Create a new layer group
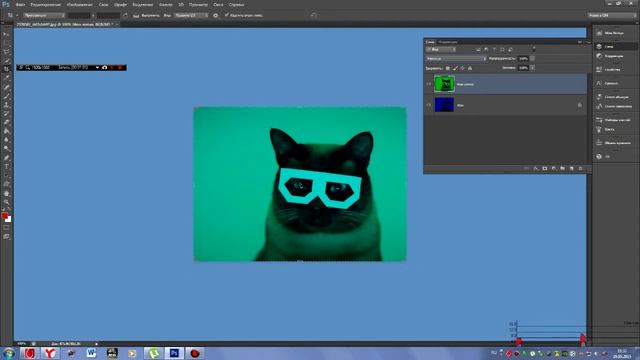Image resolution: width=640 pixels, height=360 pixels. 562,169
